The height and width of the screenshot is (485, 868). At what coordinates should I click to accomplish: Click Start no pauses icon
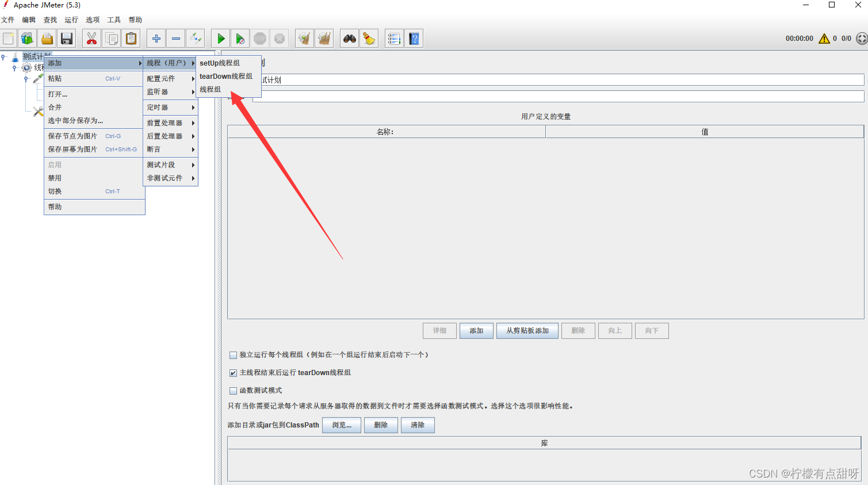point(240,39)
